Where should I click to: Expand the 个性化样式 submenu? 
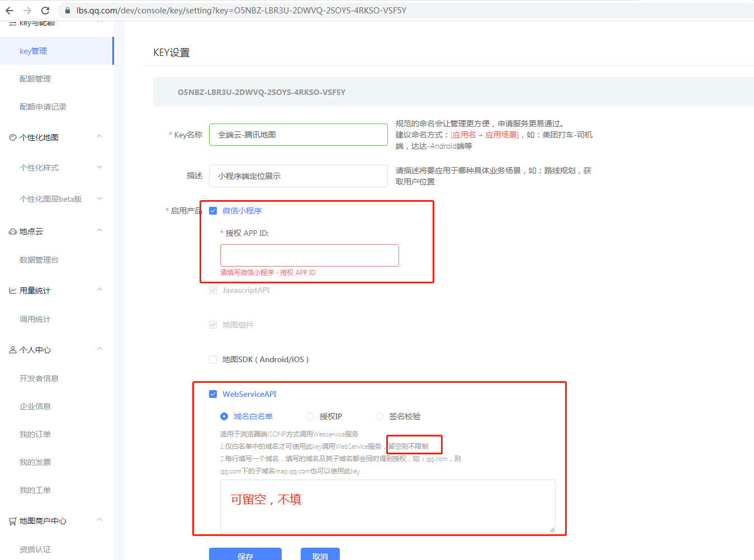(99, 167)
